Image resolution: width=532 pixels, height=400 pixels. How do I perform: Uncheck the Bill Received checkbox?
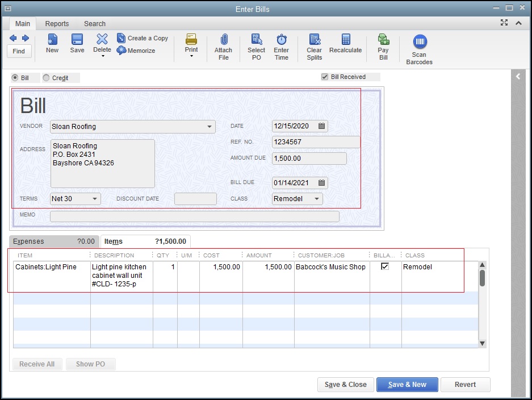click(x=325, y=77)
